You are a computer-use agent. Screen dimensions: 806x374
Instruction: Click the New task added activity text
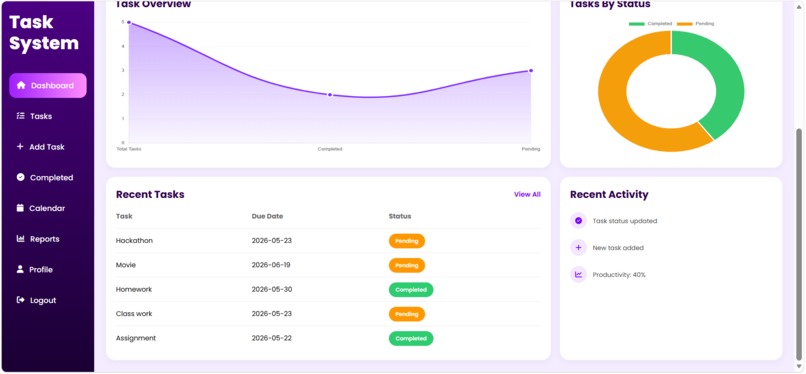[618, 248]
